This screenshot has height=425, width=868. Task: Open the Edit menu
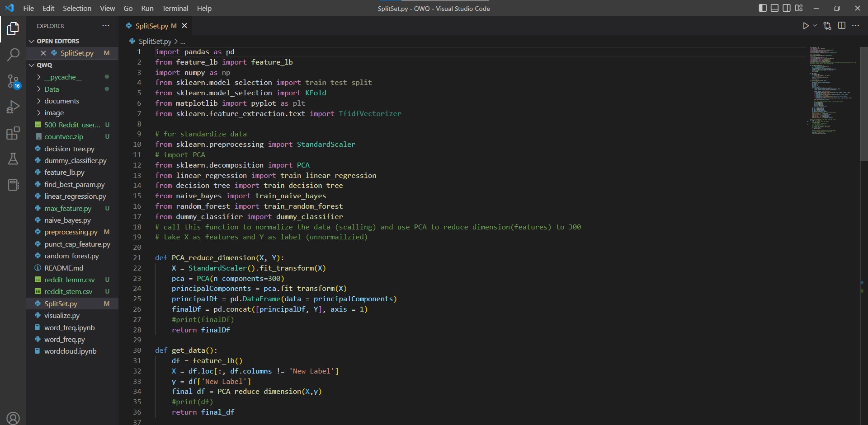(x=48, y=8)
